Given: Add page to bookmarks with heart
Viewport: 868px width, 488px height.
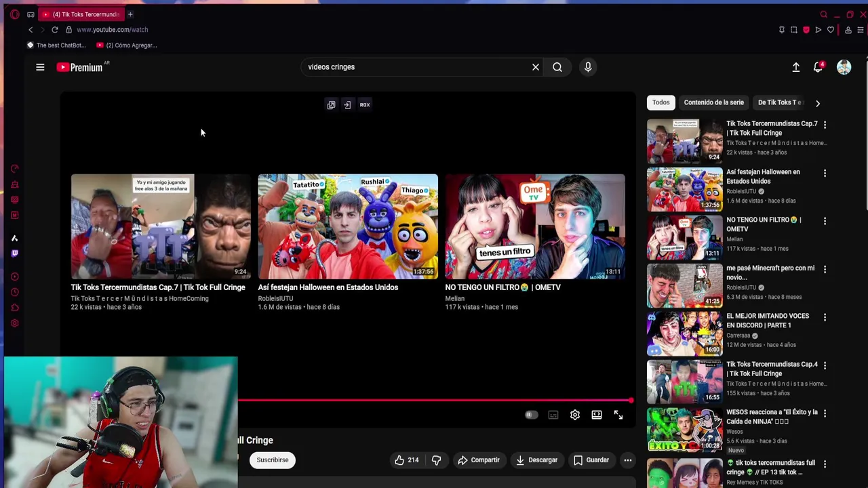Looking at the screenshot, I should point(831,30).
